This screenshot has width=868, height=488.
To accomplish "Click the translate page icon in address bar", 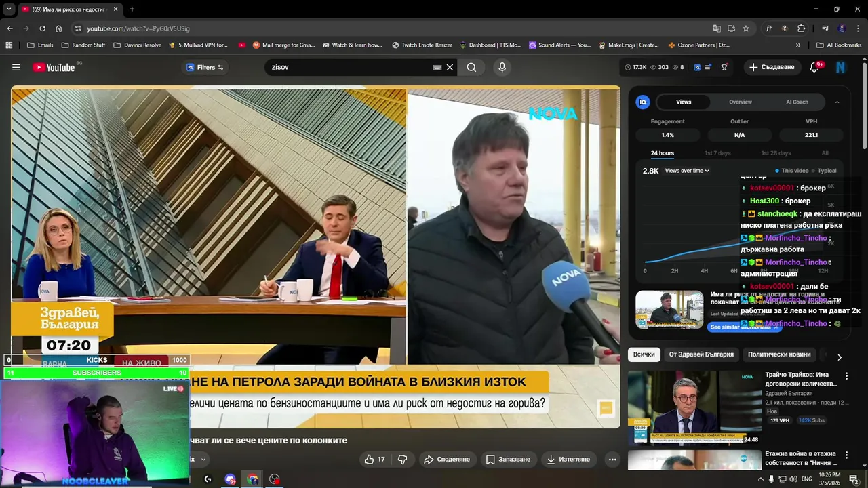I will click(717, 28).
